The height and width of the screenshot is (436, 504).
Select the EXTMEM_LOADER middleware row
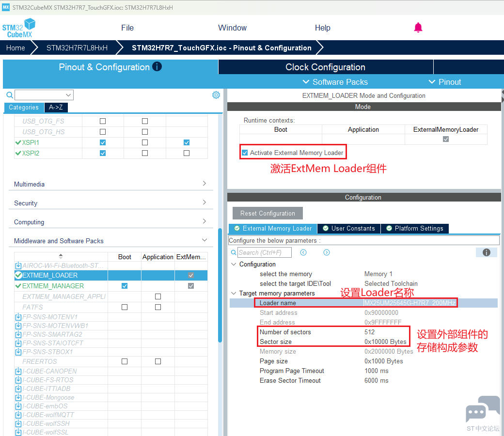coord(111,275)
